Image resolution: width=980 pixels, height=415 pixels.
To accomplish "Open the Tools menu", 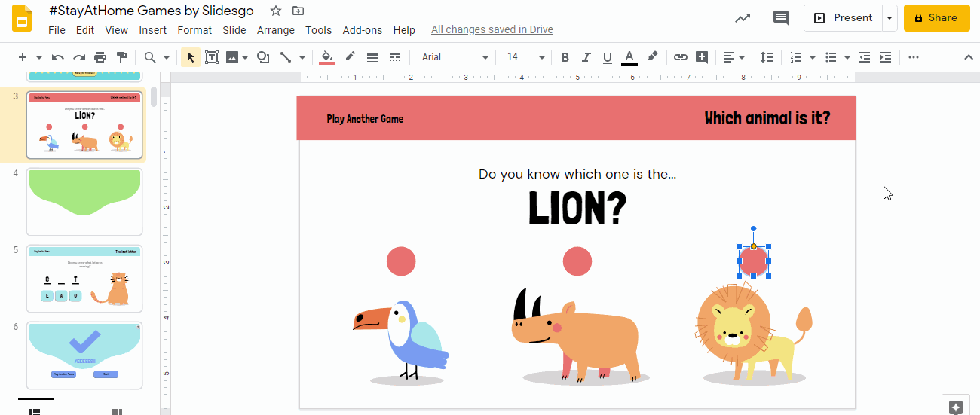I will coord(318,30).
